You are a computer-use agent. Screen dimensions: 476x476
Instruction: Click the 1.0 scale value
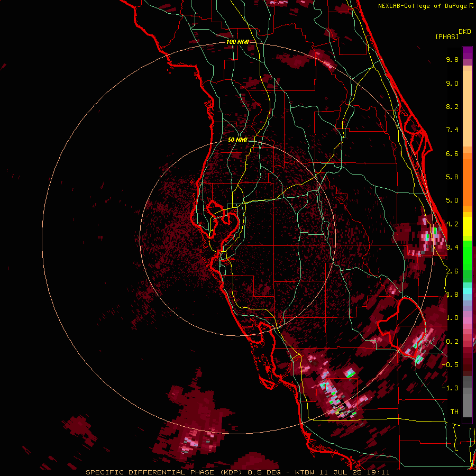[452, 318]
